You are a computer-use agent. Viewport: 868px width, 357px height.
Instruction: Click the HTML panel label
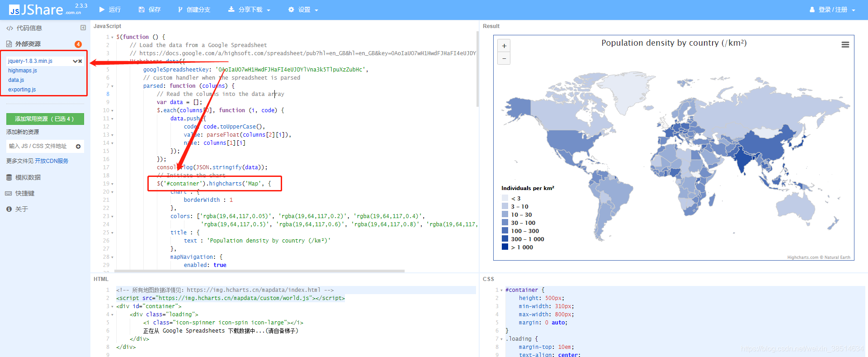click(x=101, y=279)
